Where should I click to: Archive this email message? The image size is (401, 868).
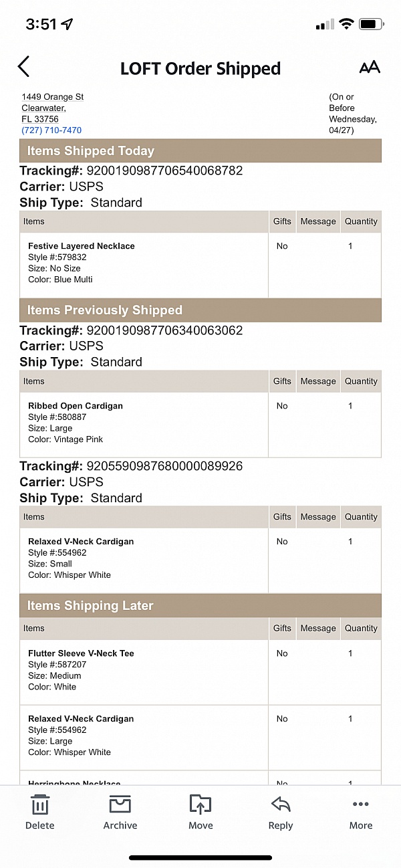pos(120,812)
